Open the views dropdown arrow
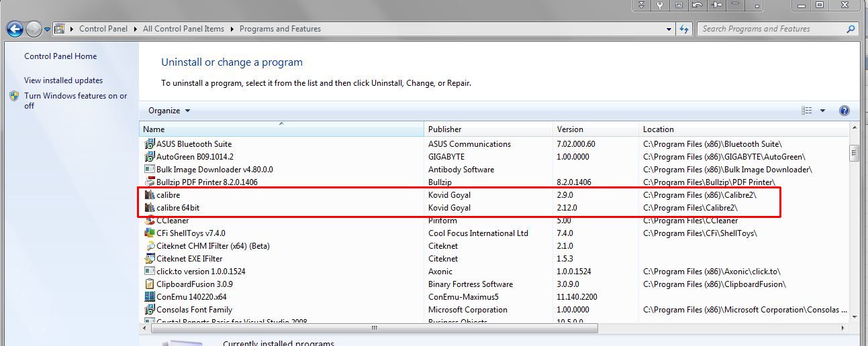Screen dimensions: 868x346 [822, 111]
